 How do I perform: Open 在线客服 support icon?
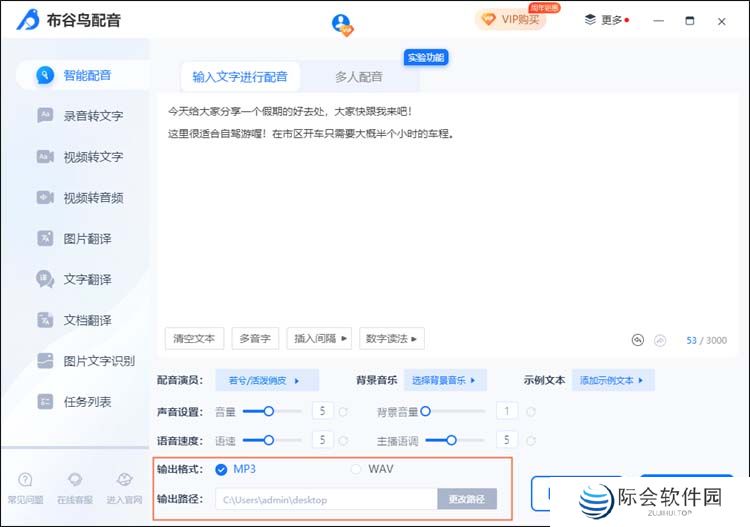click(x=75, y=481)
